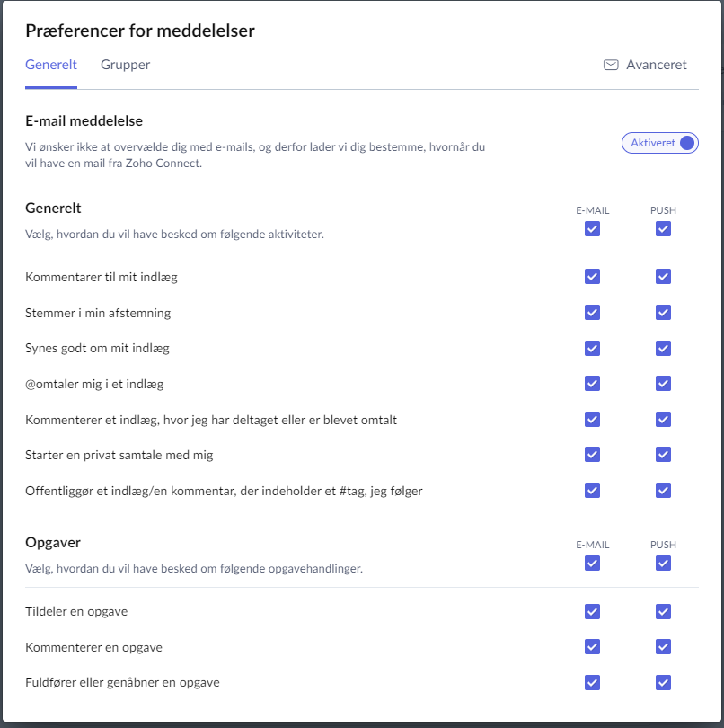Viewport: 724px width, 728px height.
Task: Uncheck Generelt section PUSH header checkbox
Action: [x=663, y=229]
